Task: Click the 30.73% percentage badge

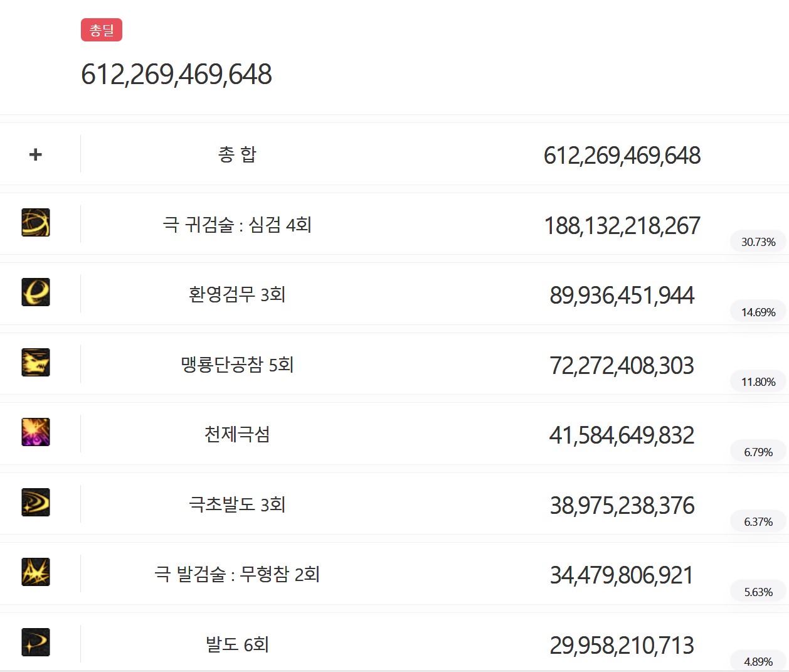Action: 758,242
